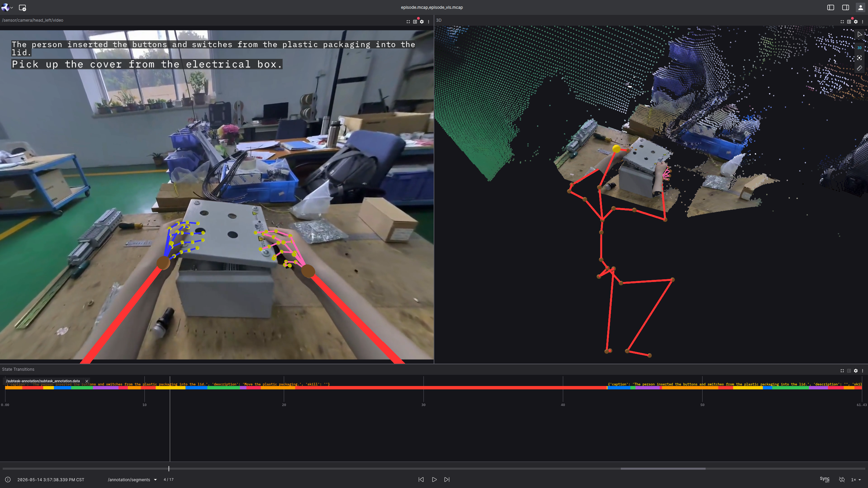Open settings gear of the video panel
The image size is (868, 488).
[x=422, y=22]
